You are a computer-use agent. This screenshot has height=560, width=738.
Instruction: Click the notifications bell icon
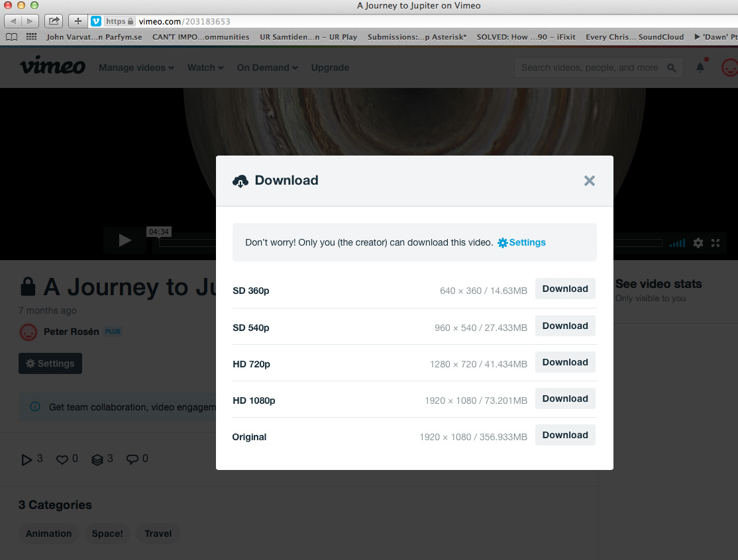coord(700,68)
